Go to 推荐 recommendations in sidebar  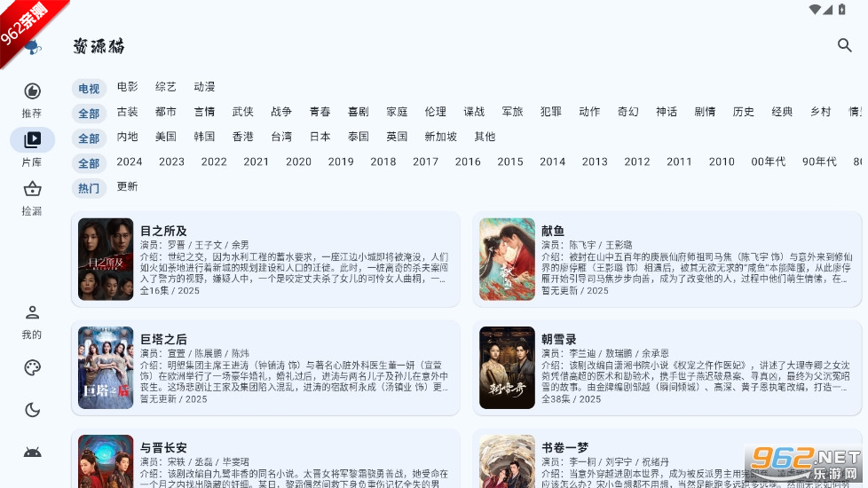[x=32, y=99]
